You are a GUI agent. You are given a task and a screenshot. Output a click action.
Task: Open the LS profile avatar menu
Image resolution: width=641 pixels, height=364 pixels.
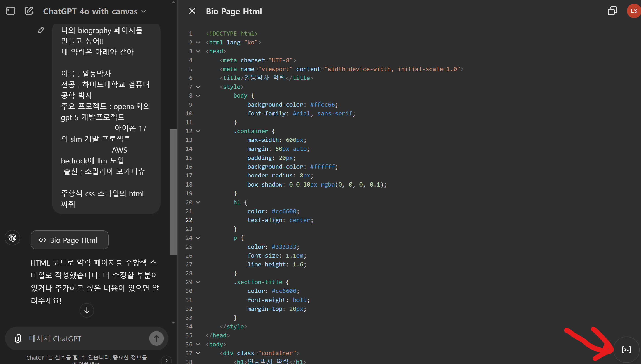[x=634, y=11]
